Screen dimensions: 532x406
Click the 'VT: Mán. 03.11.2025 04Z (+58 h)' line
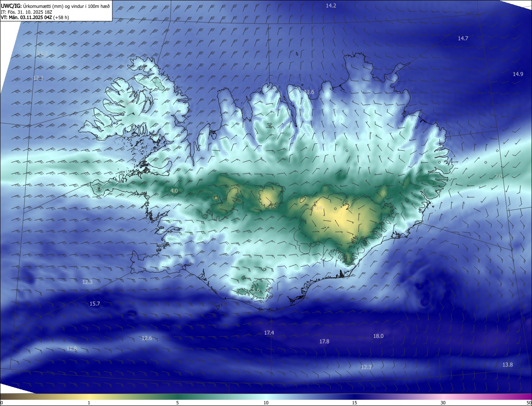point(34,18)
